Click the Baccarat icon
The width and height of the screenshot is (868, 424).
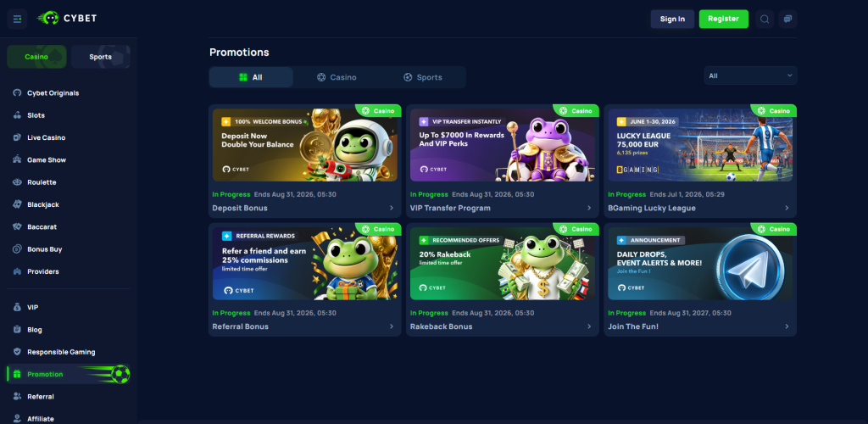[x=17, y=227]
